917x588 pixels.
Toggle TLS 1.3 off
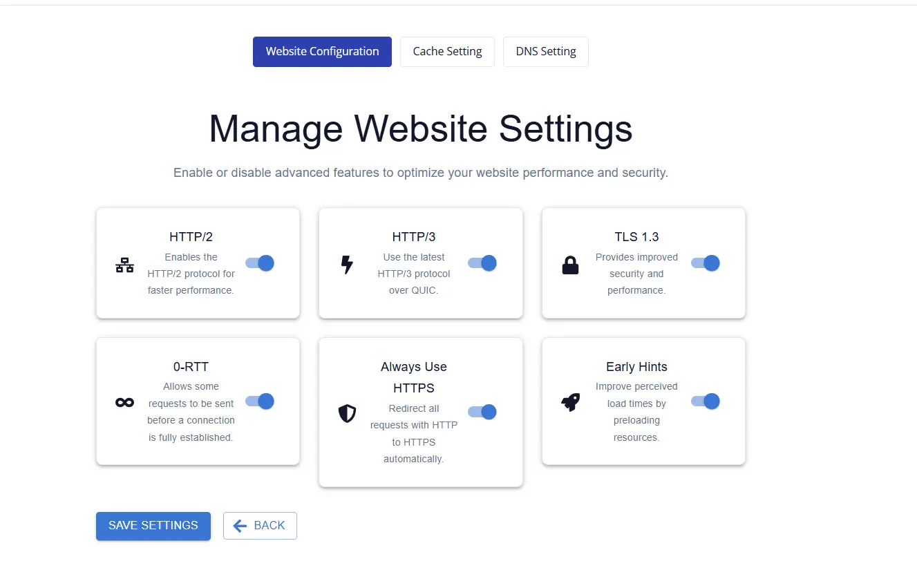click(705, 263)
